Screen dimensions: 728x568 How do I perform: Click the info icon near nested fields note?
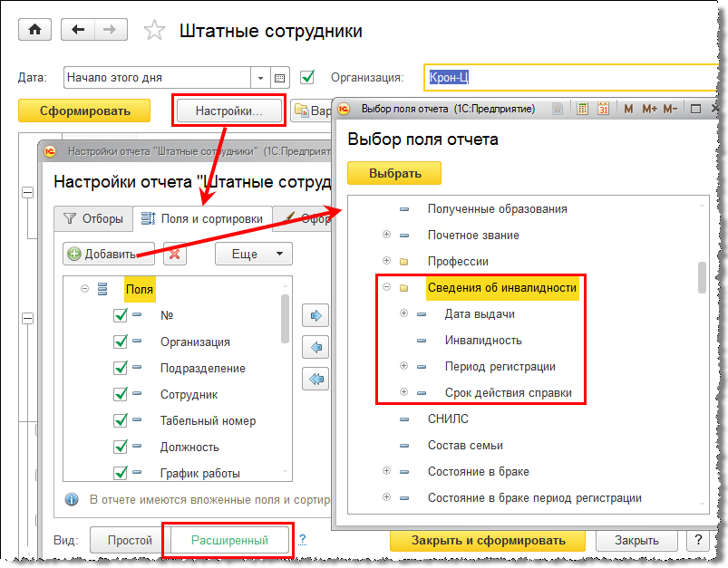coord(72,499)
